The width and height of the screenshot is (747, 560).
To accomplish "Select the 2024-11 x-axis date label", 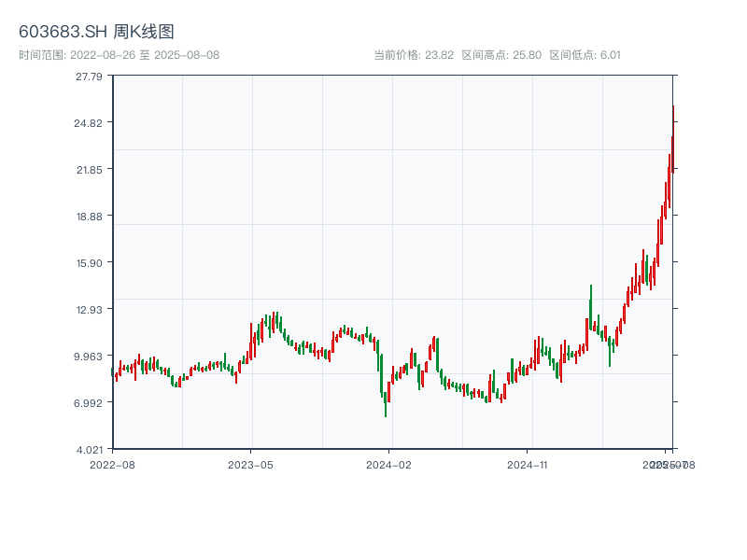I will pyautogui.click(x=527, y=464).
